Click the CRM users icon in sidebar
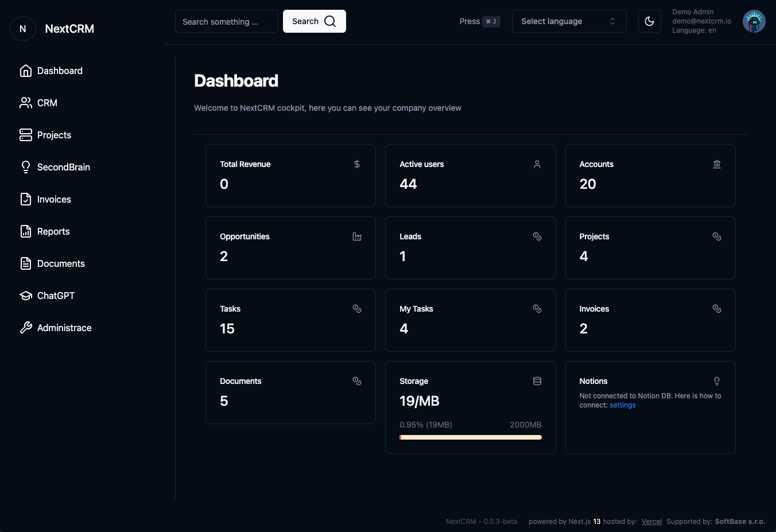The width and height of the screenshot is (776, 532). pos(26,103)
